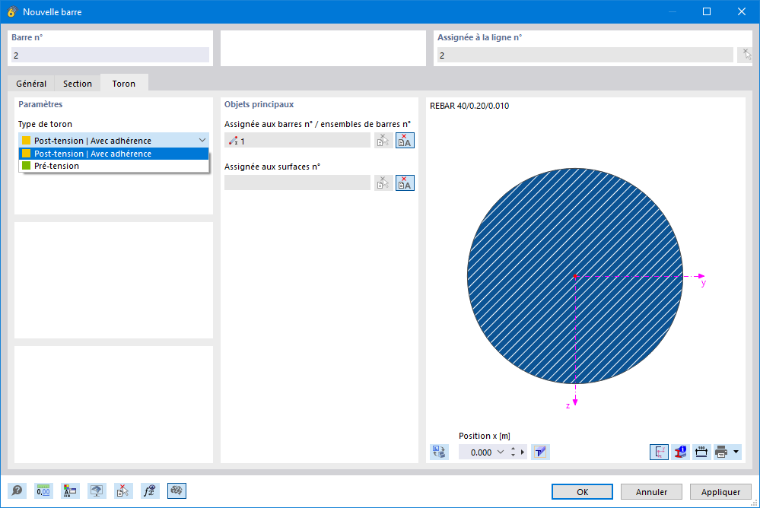This screenshot has height=508, width=760.
Task: Collapse the Type de toron dropdown arrow
Action: click(x=202, y=141)
